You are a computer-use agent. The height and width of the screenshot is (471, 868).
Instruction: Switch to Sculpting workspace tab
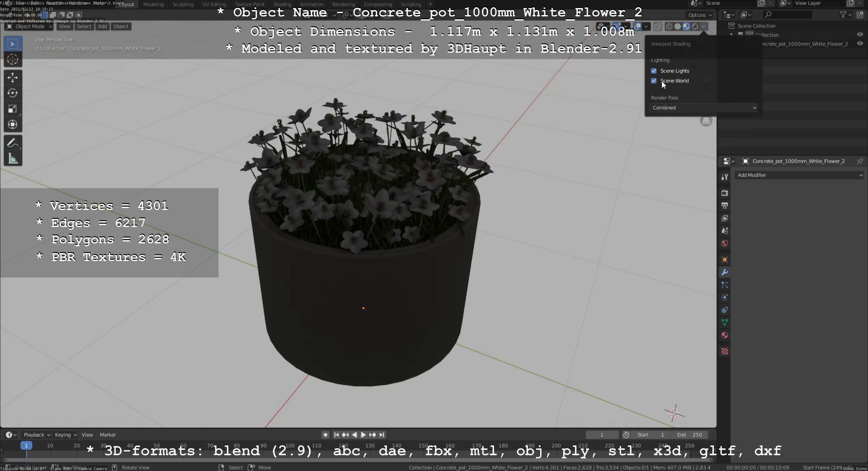click(x=183, y=4)
